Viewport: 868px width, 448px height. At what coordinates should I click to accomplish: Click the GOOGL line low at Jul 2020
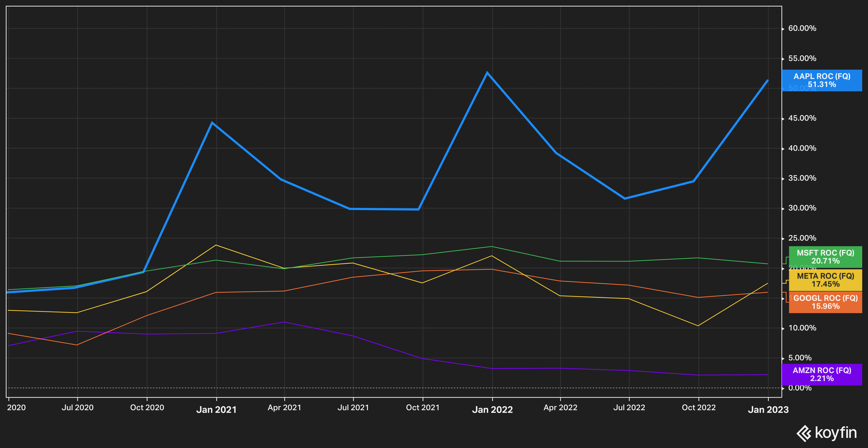[x=77, y=345]
